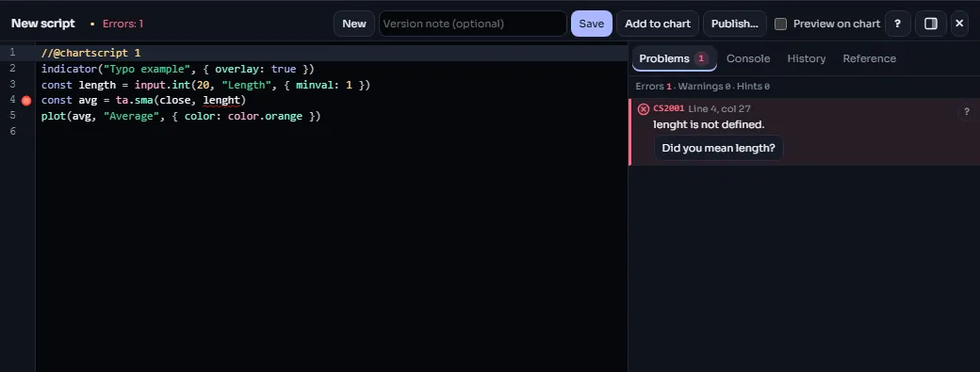The height and width of the screenshot is (372, 980).
Task: Close the script editor with X button
Action: coord(959,24)
